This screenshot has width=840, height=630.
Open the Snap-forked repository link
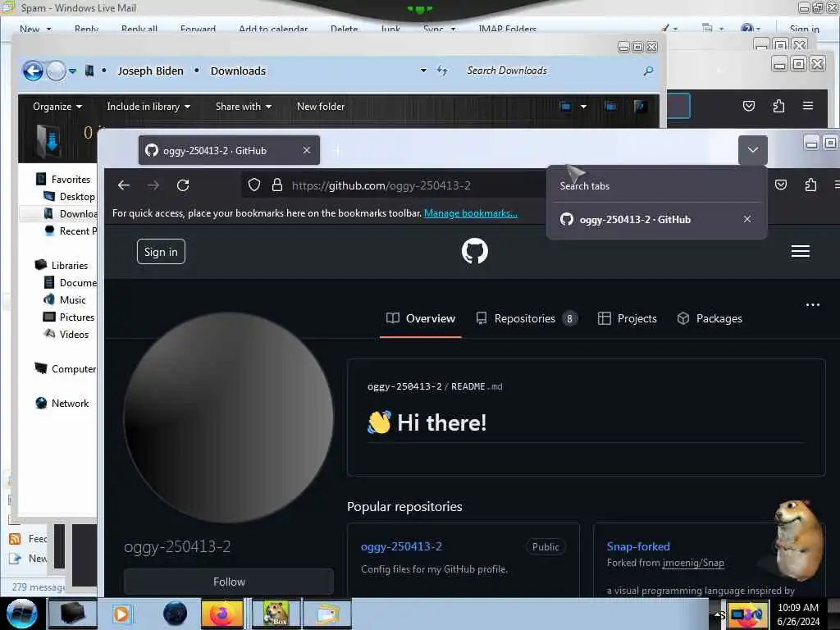pyautogui.click(x=638, y=546)
